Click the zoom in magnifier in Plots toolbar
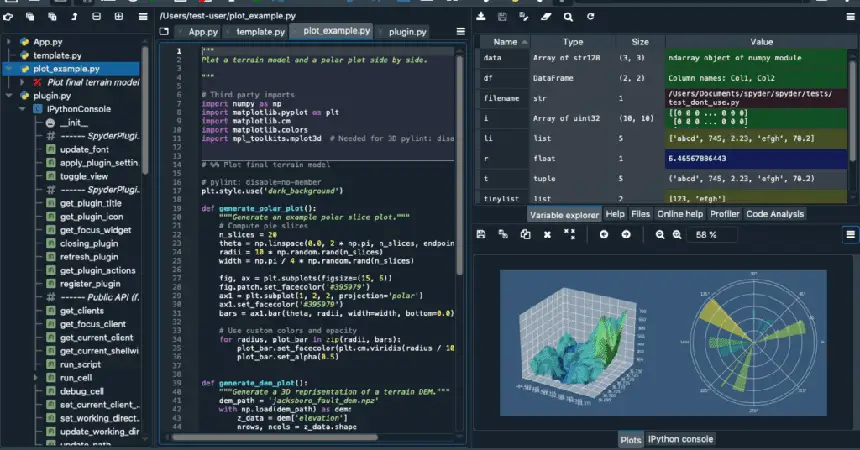The height and width of the screenshot is (450, 860). 677,234
